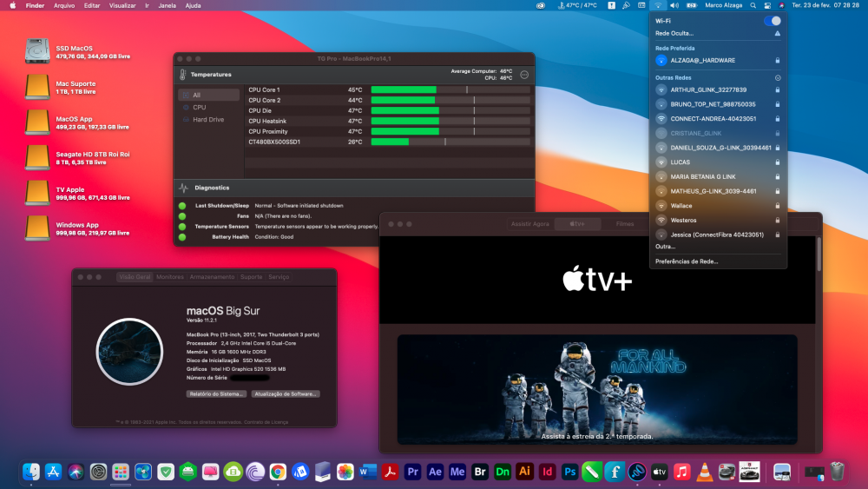Open Google Chrome in the dock
This screenshot has width=868, height=489.
click(x=278, y=472)
